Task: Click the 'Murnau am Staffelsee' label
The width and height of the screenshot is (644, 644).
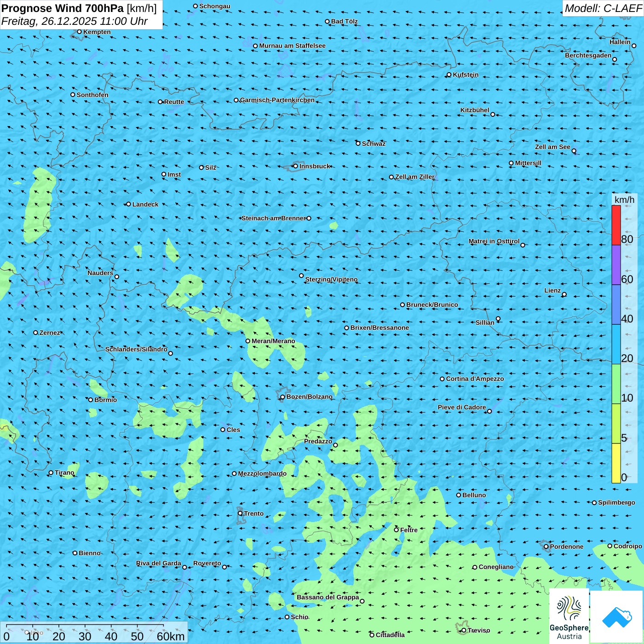Action: 292,46
